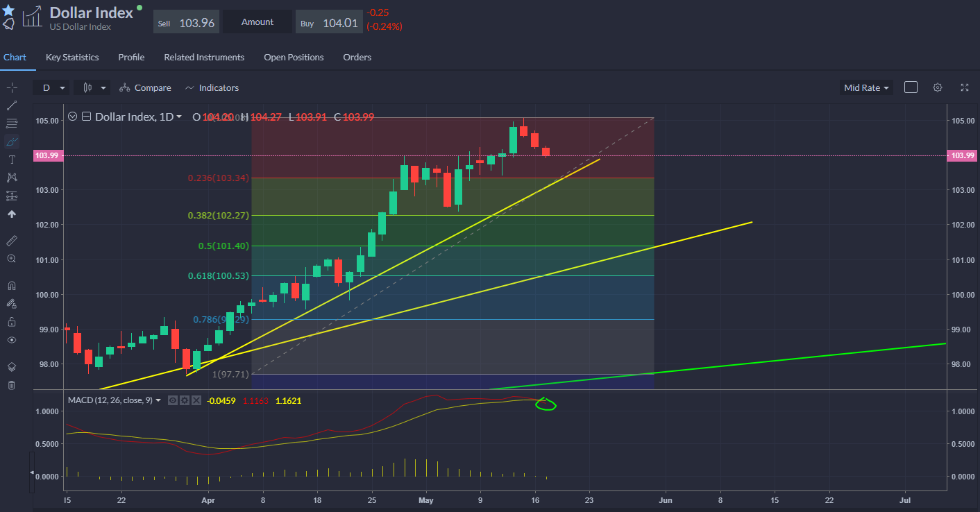This screenshot has height=512, width=980.
Task: Open the Fibonacci retracement tool group
Action: click(x=12, y=123)
